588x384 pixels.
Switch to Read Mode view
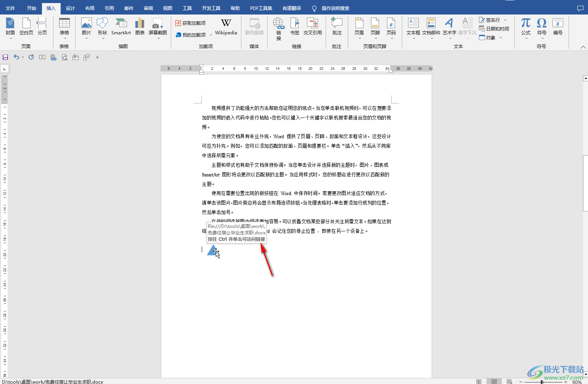pos(479,381)
